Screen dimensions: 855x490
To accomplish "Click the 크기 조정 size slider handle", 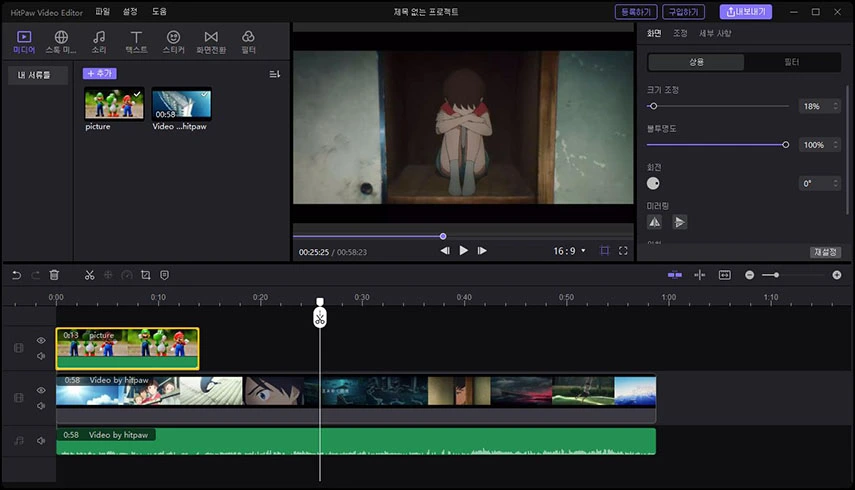I will click(x=653, y=106).
